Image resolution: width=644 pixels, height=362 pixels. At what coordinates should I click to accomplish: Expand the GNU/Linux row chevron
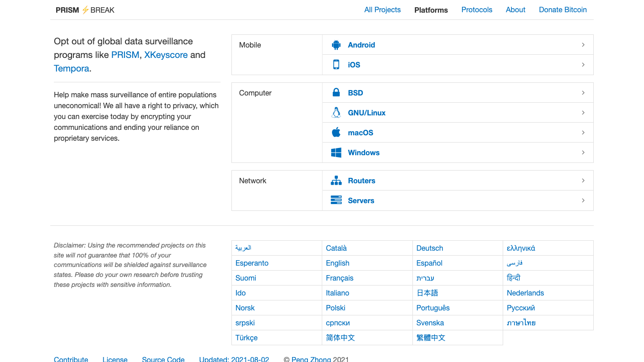pos(583,113)
